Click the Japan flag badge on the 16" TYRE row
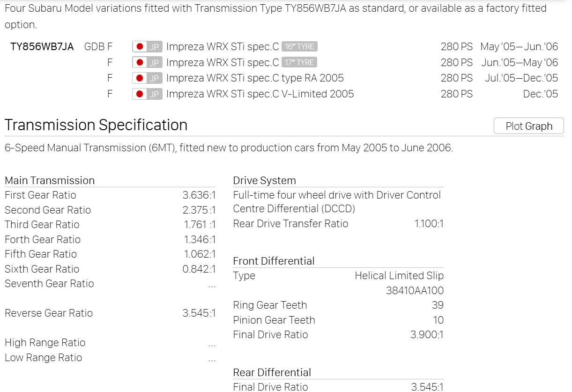Screen dimensions: 572x392 (147, 47)
